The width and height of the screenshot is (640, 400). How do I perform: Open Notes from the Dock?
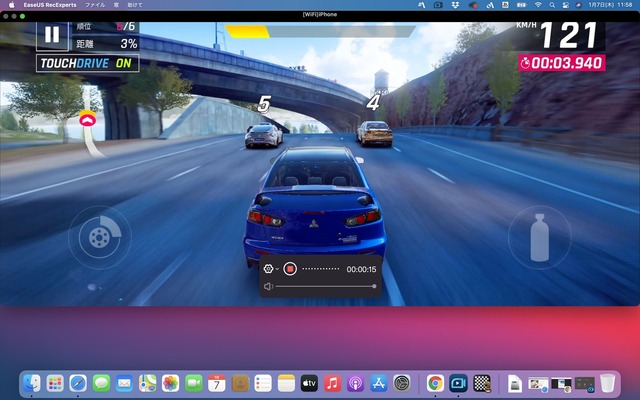(286, 383)
